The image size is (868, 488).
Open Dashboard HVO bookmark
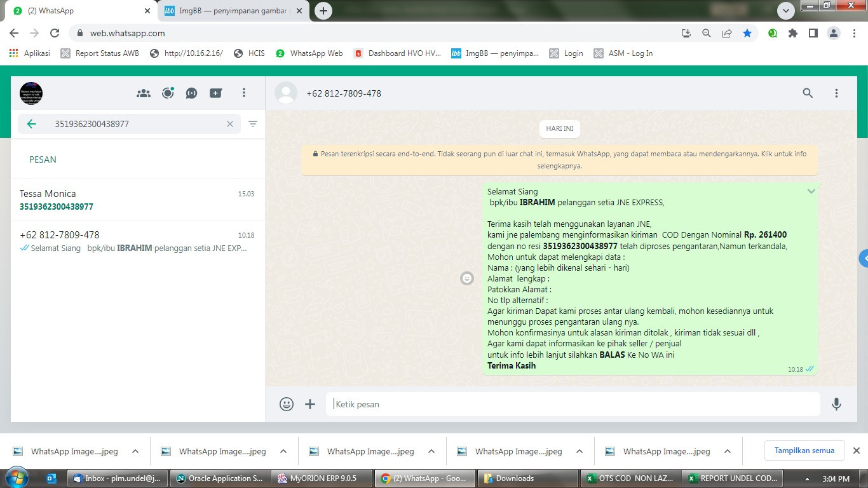pos(397,53)
